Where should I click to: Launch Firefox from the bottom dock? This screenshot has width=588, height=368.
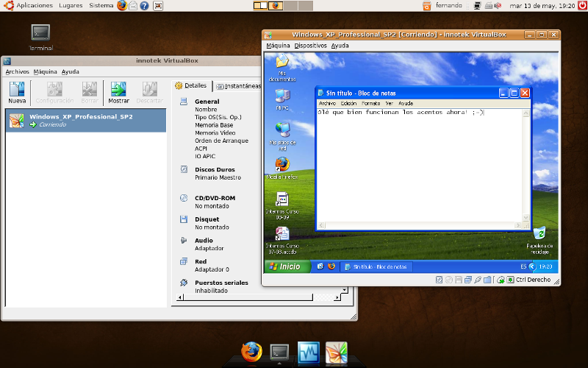[x=251, y=353]
